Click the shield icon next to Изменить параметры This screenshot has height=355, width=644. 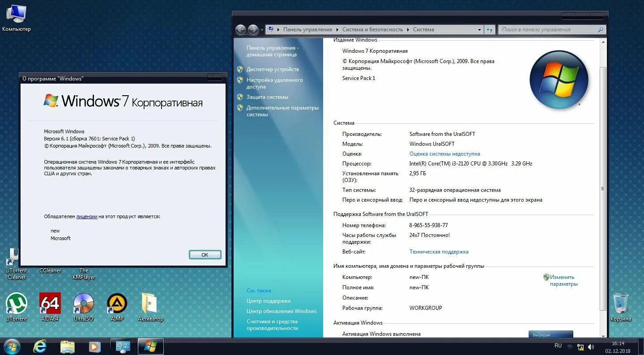click(546, 277)
